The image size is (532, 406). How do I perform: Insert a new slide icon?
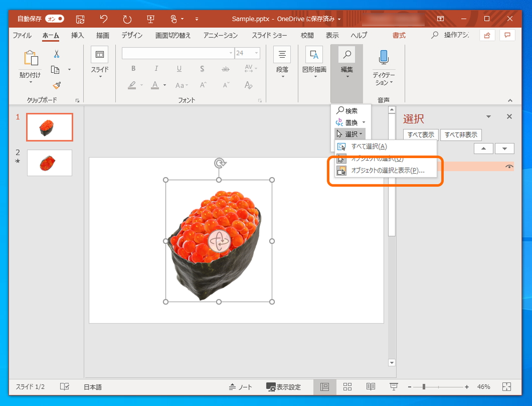click(100, 55)
